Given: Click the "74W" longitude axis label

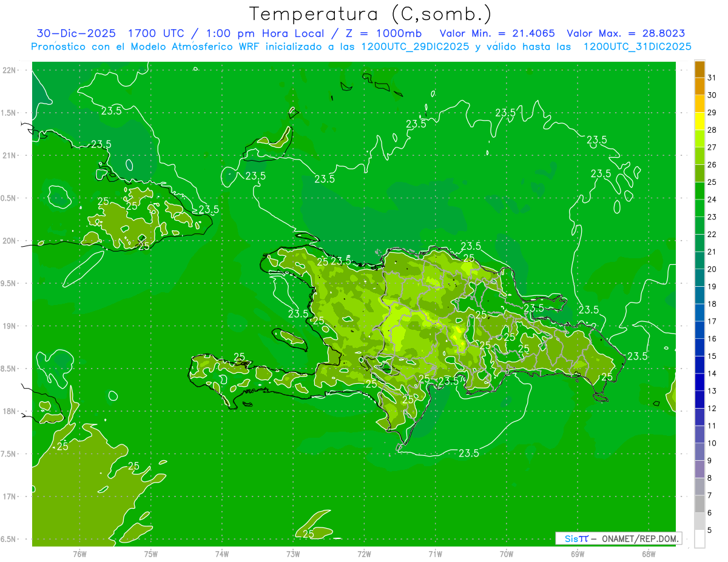Looking at the screenshot, I should tap(222, 554).
